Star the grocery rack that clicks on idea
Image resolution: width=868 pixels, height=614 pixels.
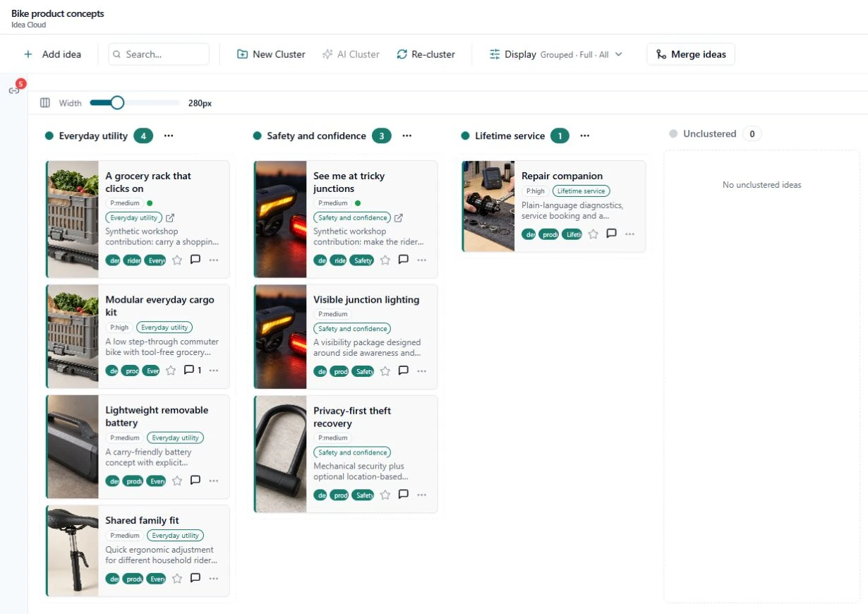(177, 260)
